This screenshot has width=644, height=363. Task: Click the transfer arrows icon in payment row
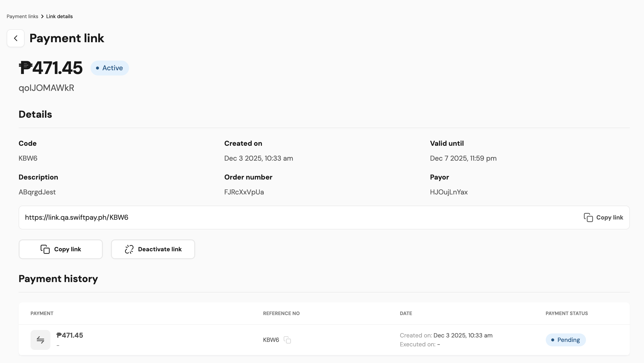coord(40,340)
